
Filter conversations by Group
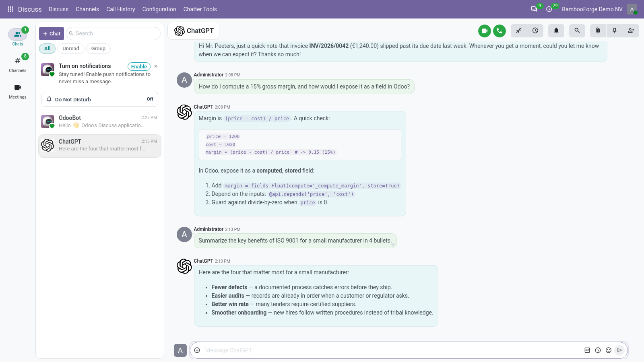tap(98, 49)
